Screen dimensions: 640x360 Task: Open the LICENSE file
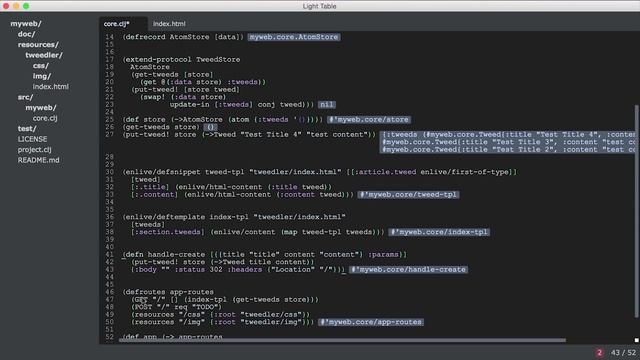[x=32, y=139]
